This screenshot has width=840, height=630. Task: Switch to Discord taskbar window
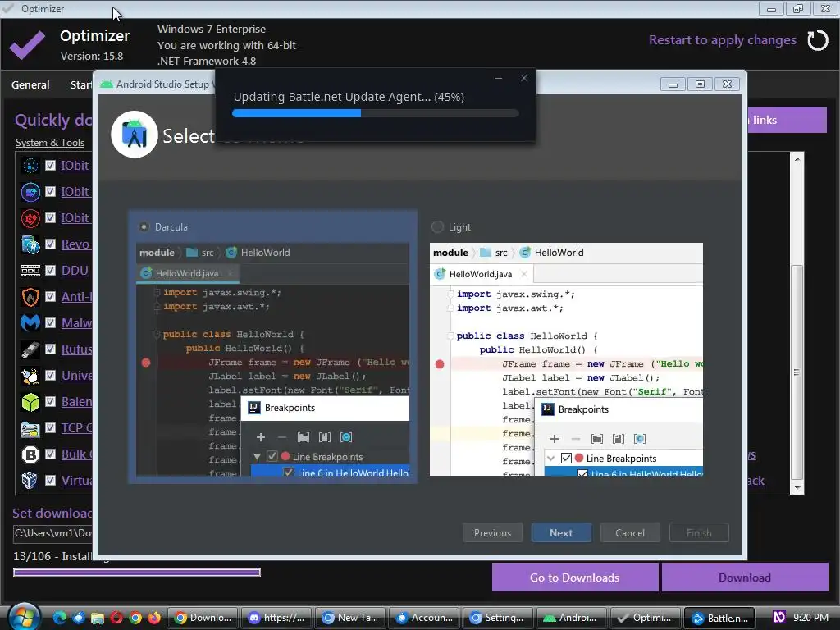tap(276, 618)
